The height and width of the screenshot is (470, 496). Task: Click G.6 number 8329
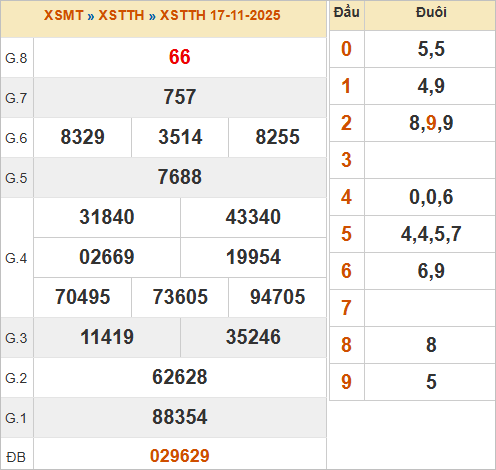point(83,137)
